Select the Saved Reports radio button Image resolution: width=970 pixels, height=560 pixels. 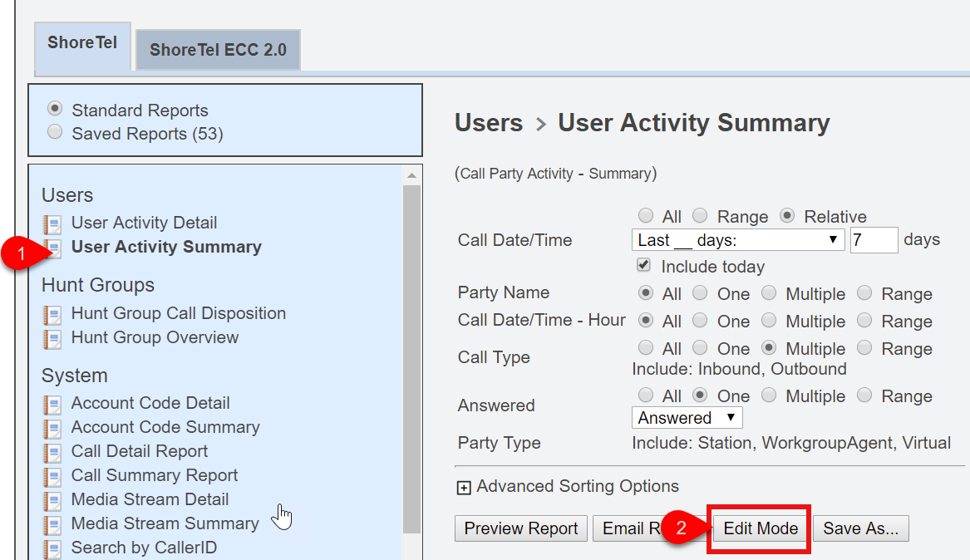click(x=56, y=132)
